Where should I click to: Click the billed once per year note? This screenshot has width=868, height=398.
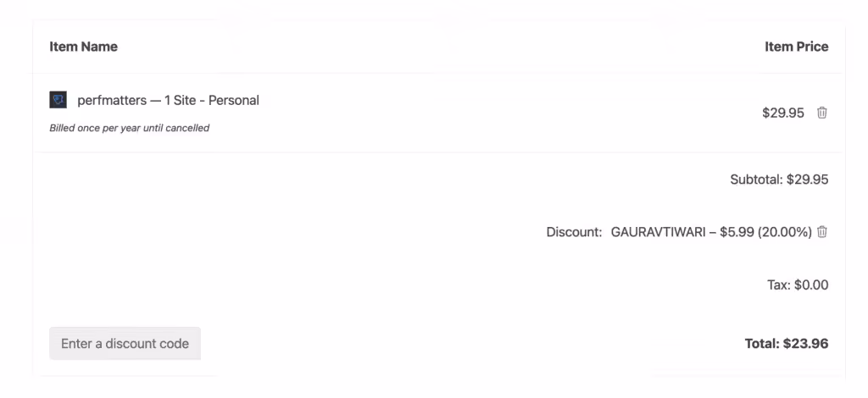click(x=129, y=128)
